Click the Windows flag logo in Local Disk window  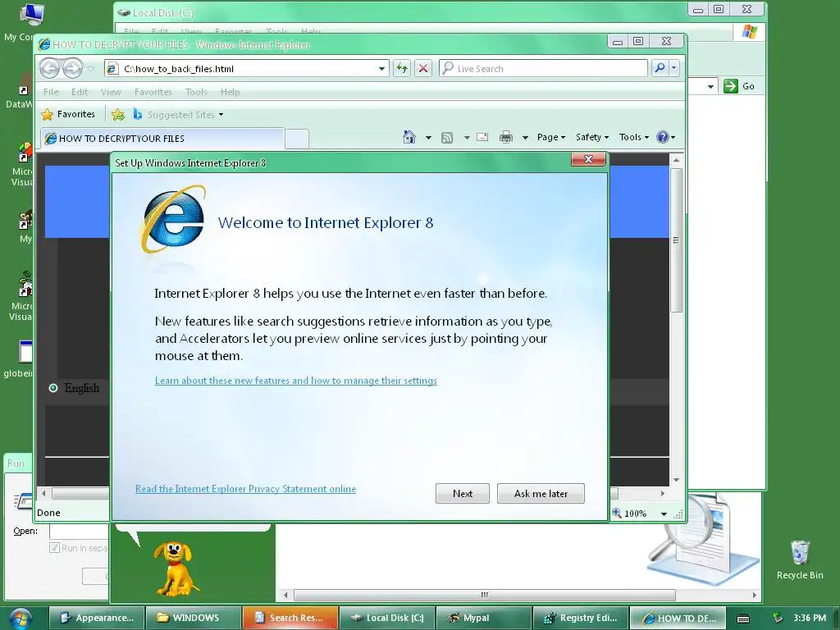pyautogui.click(x=750, y=32)
